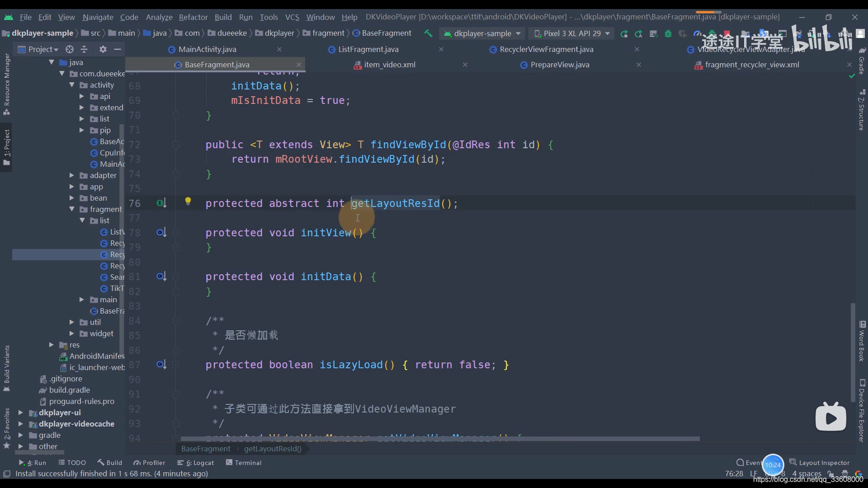
Task: Open the Build Variants side panel
Action: pyautogui.click(x=7, y=368)
